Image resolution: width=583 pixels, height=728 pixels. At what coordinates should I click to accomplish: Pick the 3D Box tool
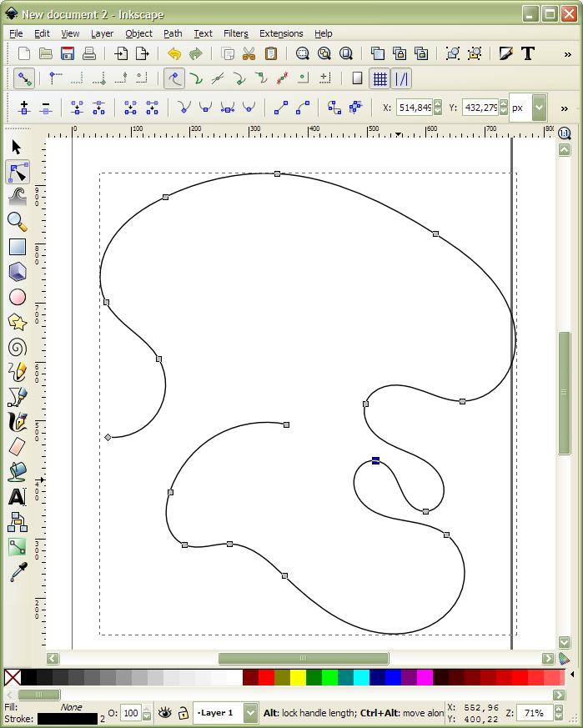click(x=17, y=272)
